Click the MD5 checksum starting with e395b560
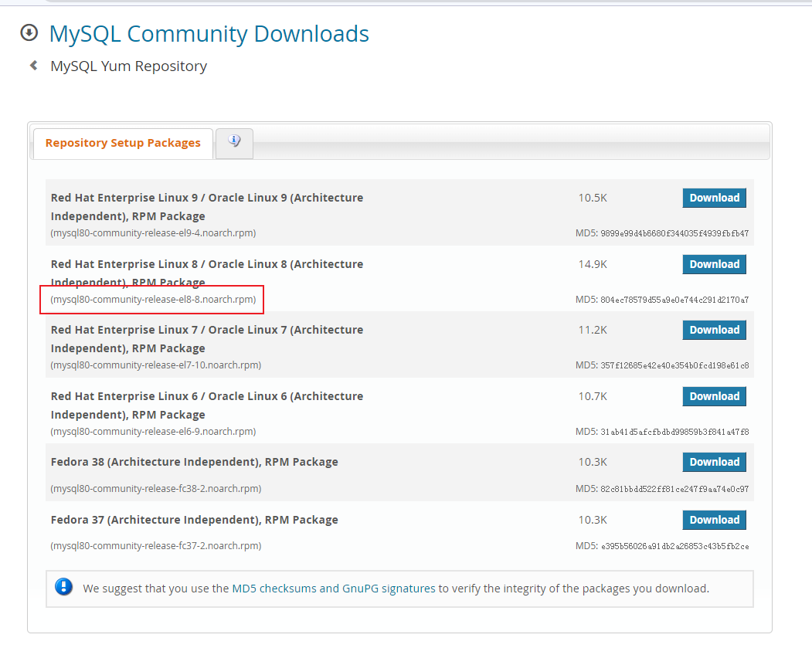 click(674, 546)
